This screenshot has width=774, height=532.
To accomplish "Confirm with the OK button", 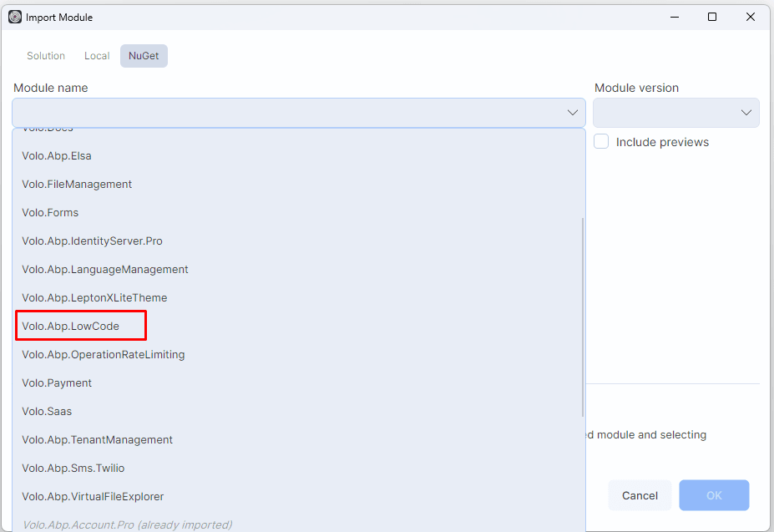I will pyautogui.click(x=714, y=495).
